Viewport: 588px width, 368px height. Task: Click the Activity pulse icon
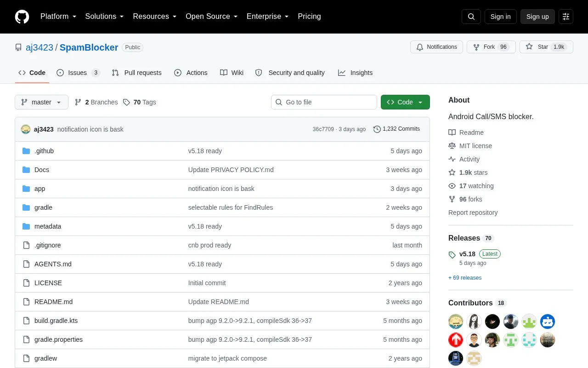coord(452,159)
